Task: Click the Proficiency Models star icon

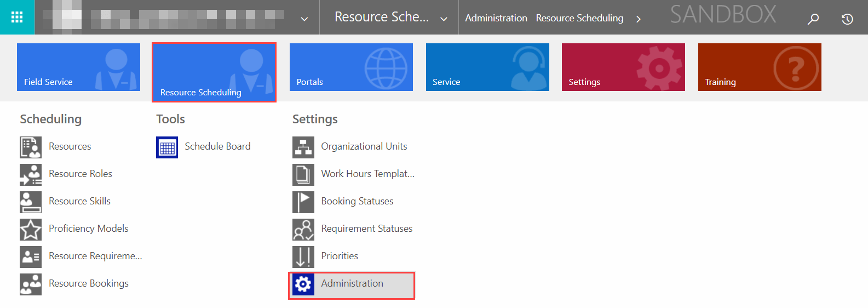Action: point(31,229)
